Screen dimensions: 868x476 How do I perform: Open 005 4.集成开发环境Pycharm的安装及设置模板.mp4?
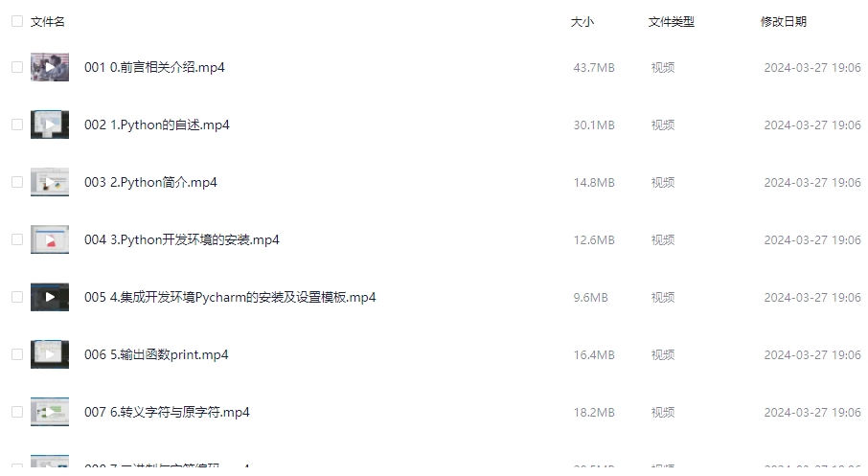[x=230, y=297]
